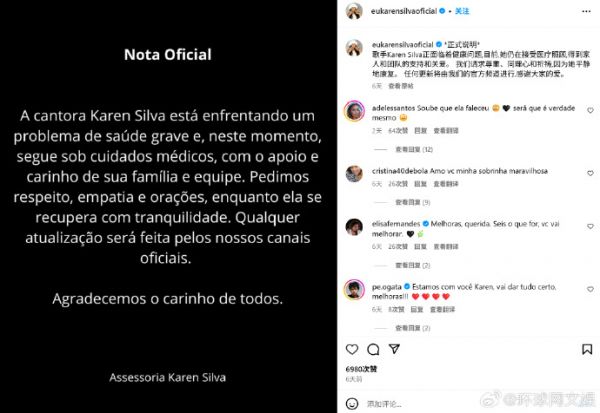Open elisafernandes username link

tap(396, 224)
